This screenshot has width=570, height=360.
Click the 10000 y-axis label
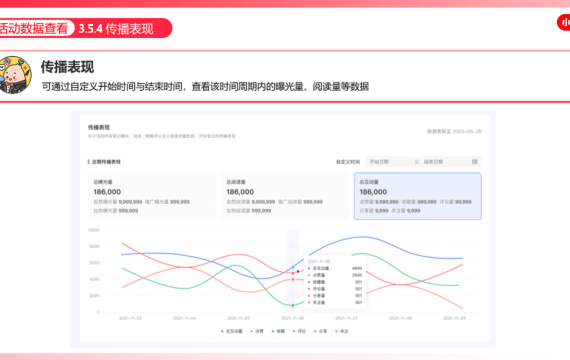coord(94,230)
